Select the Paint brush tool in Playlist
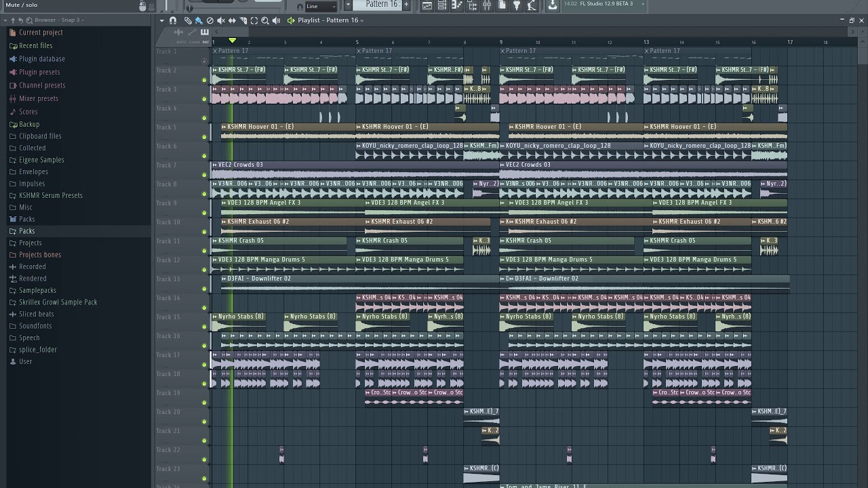The image size is (868, 488). click(199, 20)
